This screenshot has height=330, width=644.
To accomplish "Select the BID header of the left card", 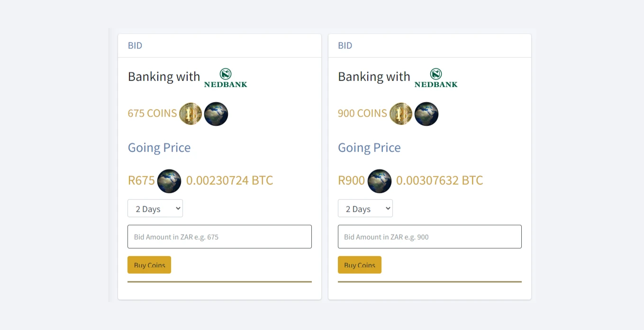I will pyautogui.click(x=135, y=45).
